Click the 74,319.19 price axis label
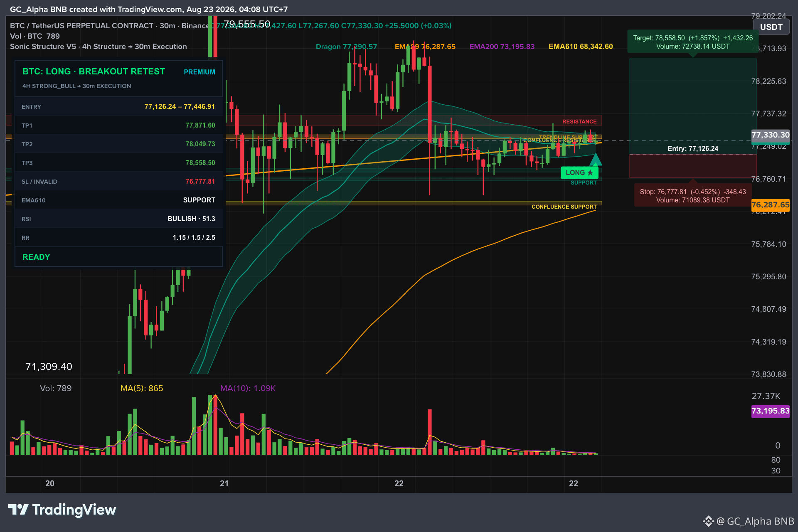The width and height of the screenshot is (798, 532). 768,342
